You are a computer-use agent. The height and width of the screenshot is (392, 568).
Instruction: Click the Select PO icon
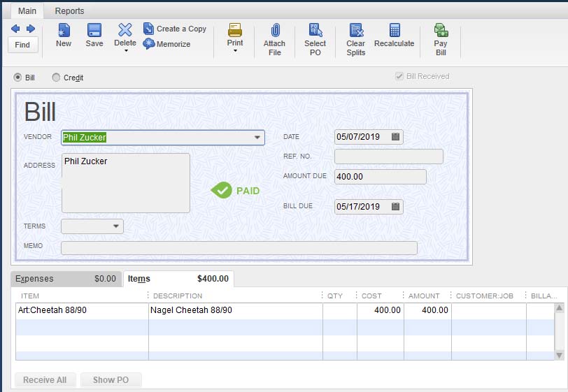tap(315, 30)
